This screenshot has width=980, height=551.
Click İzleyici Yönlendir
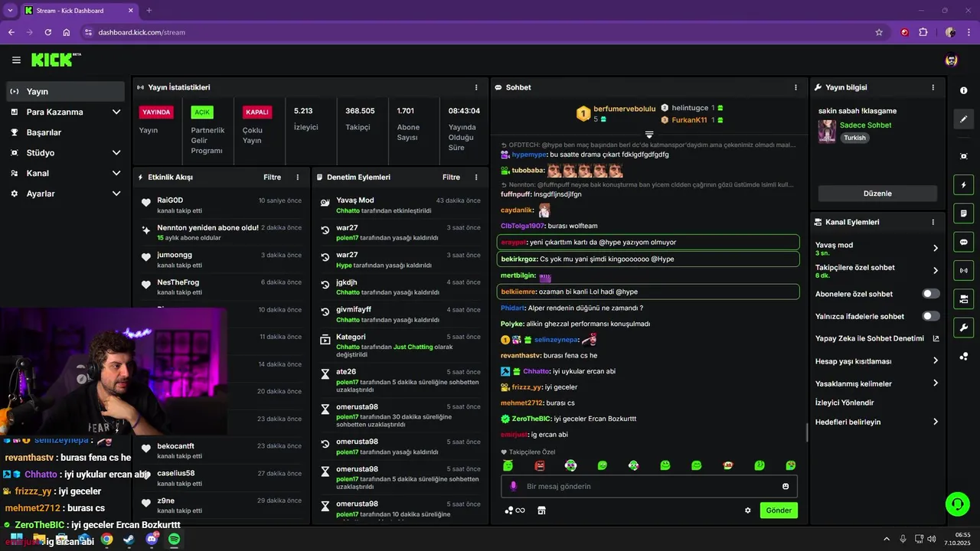pyautogui.click(x=844, y=403)
